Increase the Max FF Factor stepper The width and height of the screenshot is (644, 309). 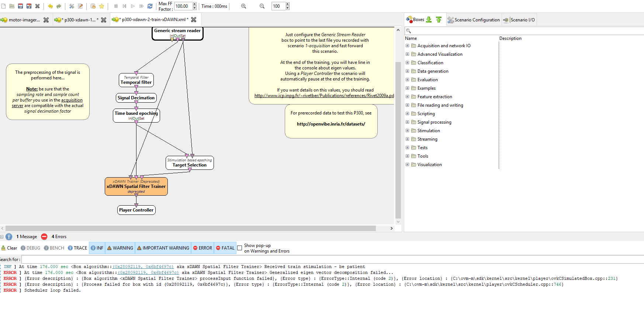click(x=195, y=4)
